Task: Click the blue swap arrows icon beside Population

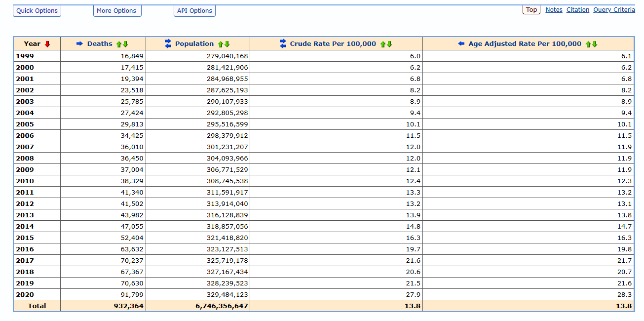Action: click(x=168, y=43)
